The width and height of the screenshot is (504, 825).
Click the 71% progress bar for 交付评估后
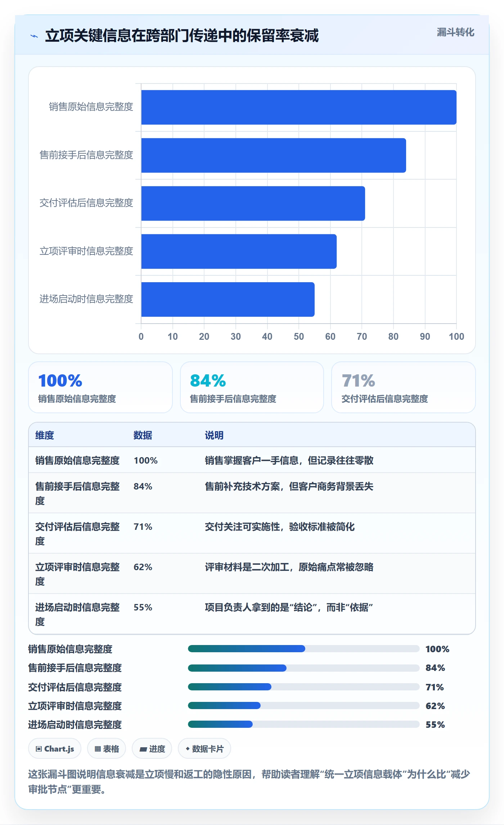pos(304,687)
